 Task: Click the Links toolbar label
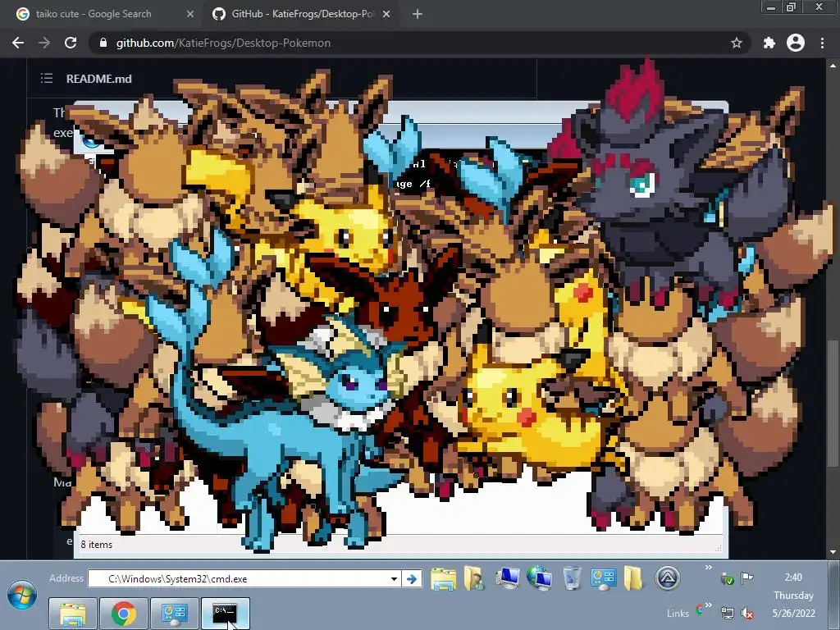[x=678, y=614]
